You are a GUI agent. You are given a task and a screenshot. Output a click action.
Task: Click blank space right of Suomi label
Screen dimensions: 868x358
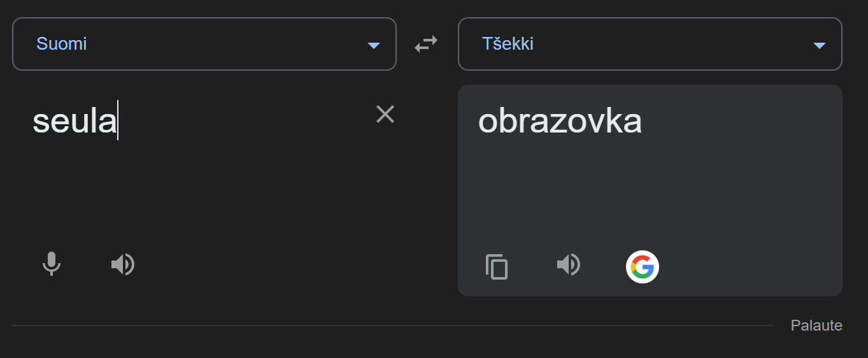click(223, 44)
